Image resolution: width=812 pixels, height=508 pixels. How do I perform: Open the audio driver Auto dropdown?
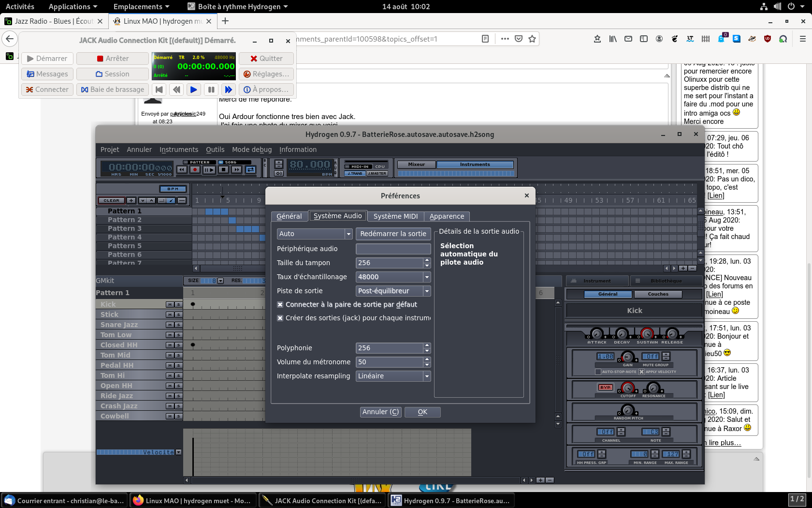pos(314,234)
